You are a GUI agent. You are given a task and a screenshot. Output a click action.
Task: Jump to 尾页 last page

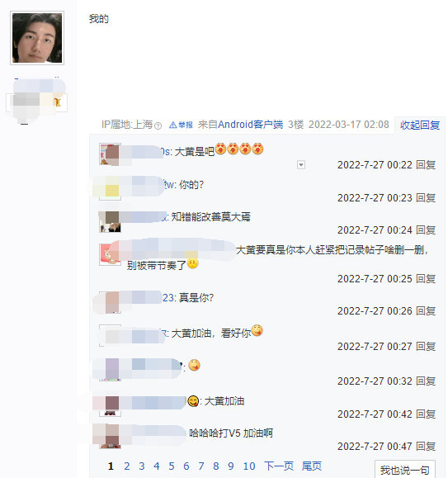[x=312, y=466]
